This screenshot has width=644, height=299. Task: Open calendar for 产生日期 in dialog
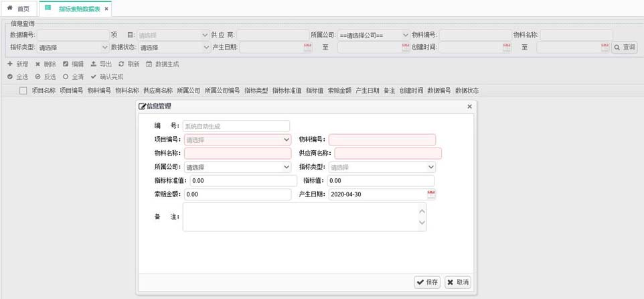pyautogui.click(x=431, y=194)
